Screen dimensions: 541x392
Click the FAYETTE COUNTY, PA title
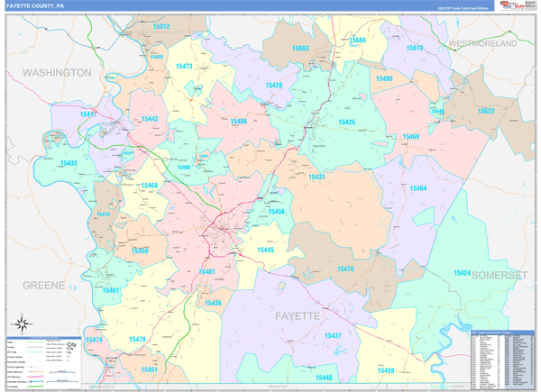tap(35, 5)
